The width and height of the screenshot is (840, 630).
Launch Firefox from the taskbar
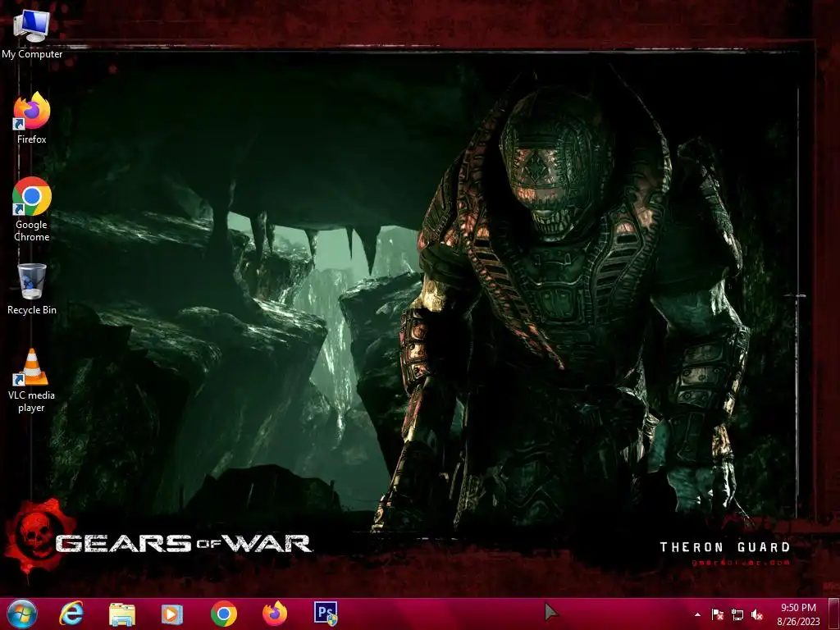click(274, 614)
